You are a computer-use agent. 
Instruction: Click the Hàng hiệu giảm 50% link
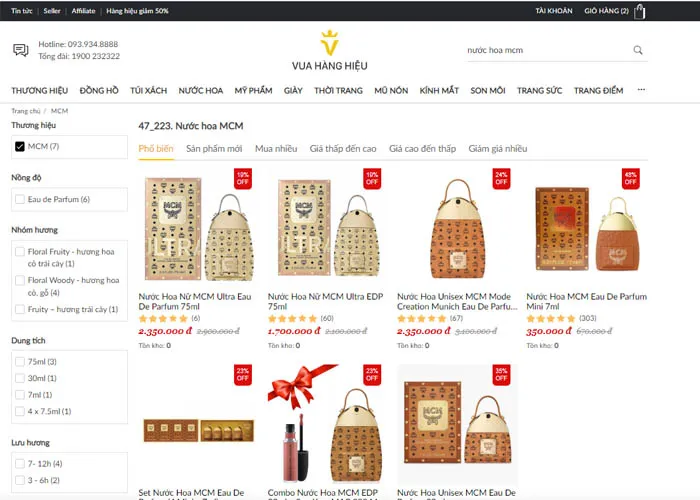coord(137,11)
